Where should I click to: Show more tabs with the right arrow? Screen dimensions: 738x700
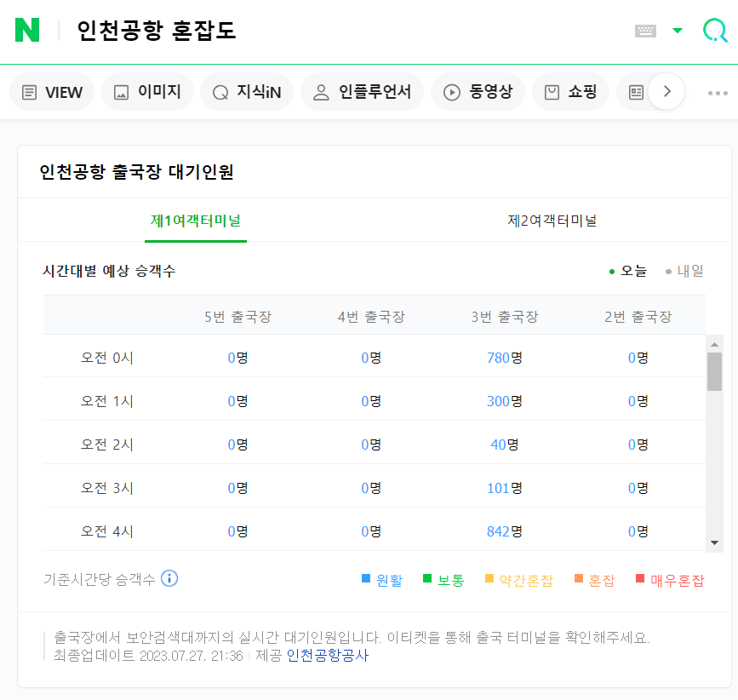point(666,91)
